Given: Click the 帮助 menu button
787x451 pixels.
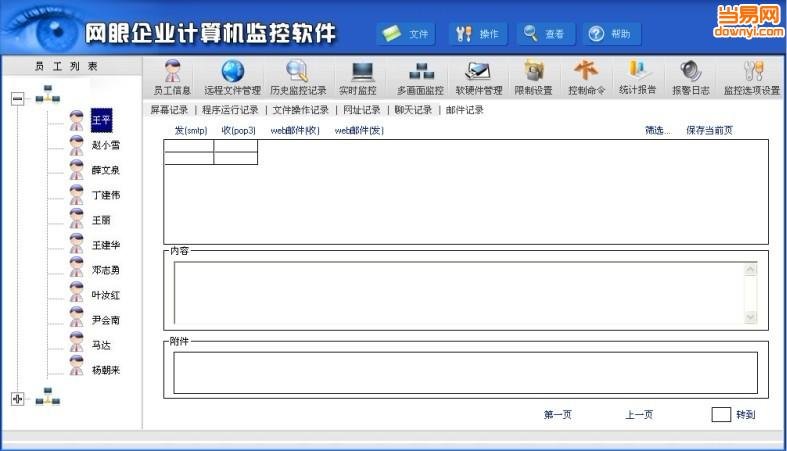Looking at the screenshot, I should tap(612, 34).
